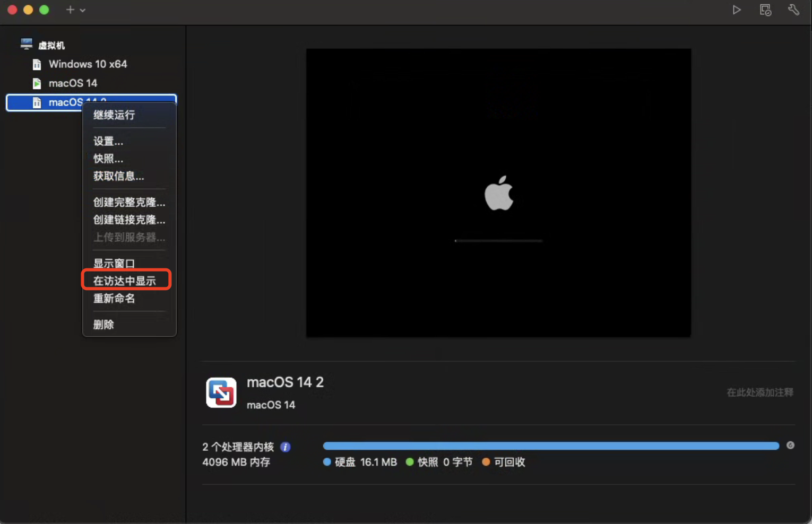Image resolution: width=812 pixels, height=524 pixels.
Task: Click the 可回收 legend
Action: pyautogui.click(x=504, y=462)
